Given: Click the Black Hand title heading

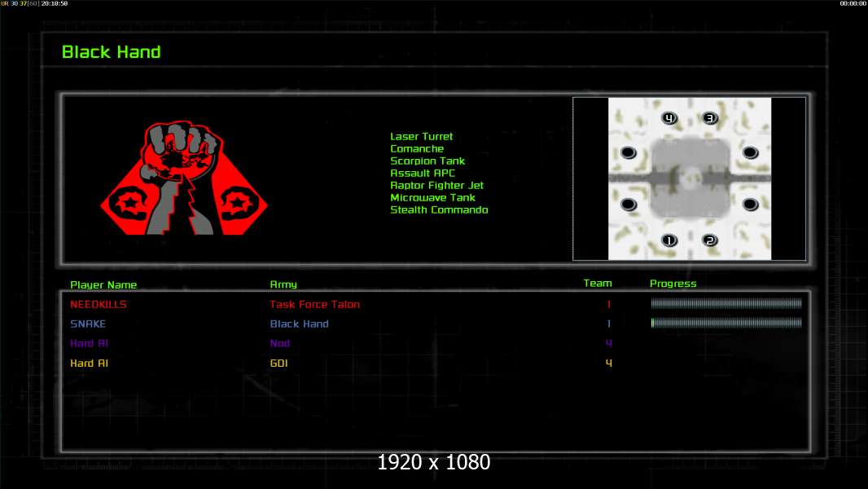Looking at the screenshot, I should (112, 52).
